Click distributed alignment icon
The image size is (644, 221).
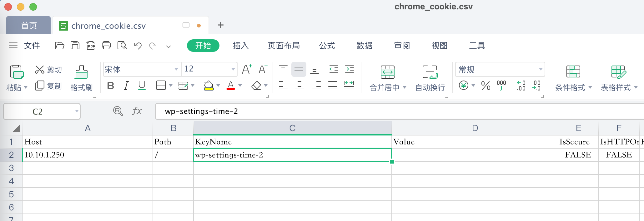pos(349,85)
